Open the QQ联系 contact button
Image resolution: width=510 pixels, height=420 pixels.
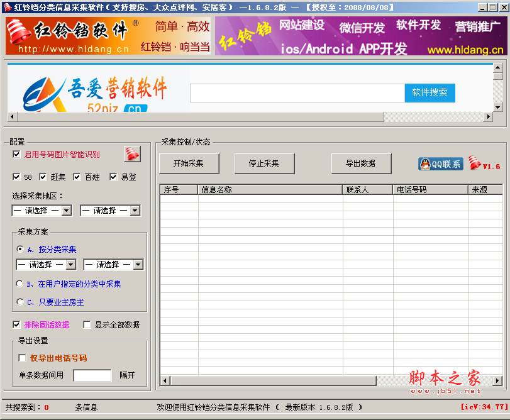click(441, 164)
